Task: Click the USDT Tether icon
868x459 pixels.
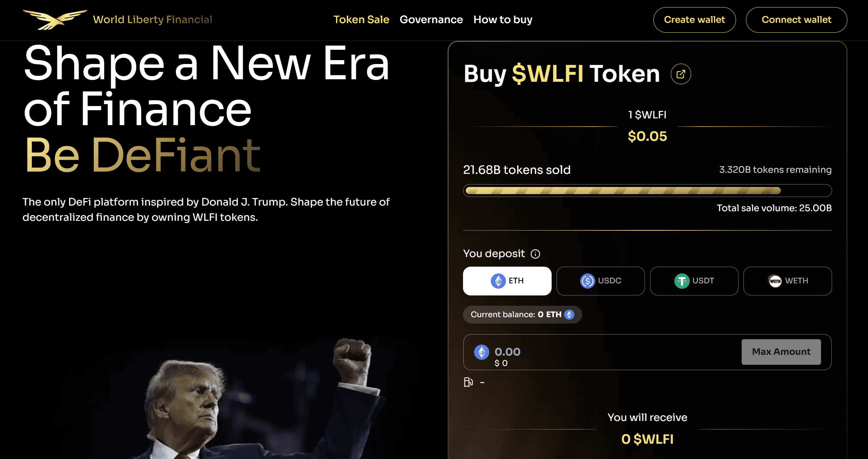Action: coord(682,281)
